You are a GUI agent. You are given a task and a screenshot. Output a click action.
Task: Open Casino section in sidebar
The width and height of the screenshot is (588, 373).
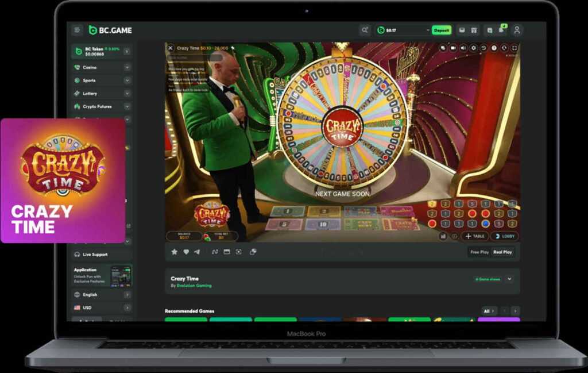pyautogui.click(x=90, y=68)
